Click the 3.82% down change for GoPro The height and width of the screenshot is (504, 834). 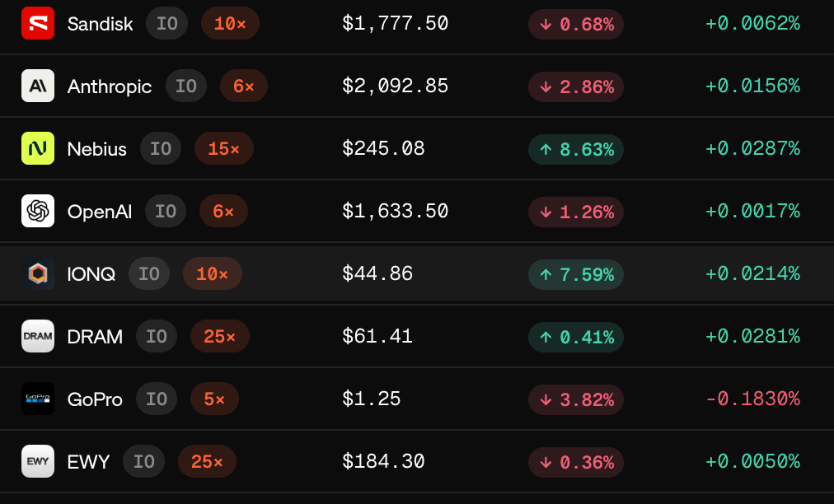576,399
